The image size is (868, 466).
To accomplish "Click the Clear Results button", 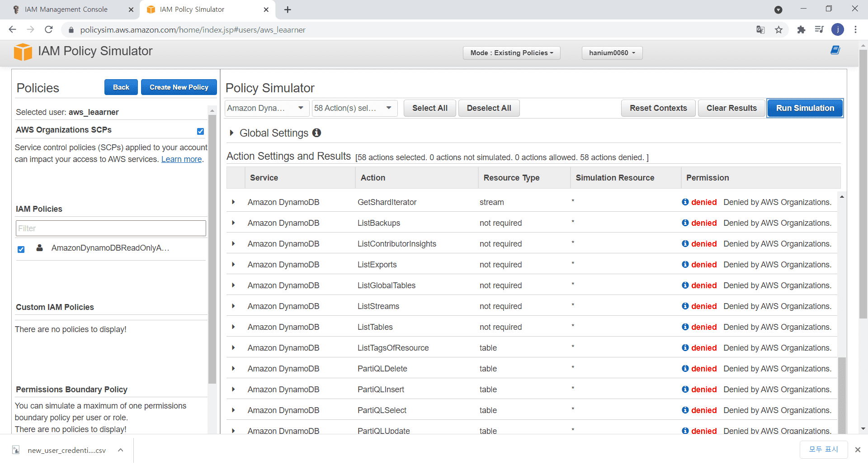I will [x=731, y=108].
